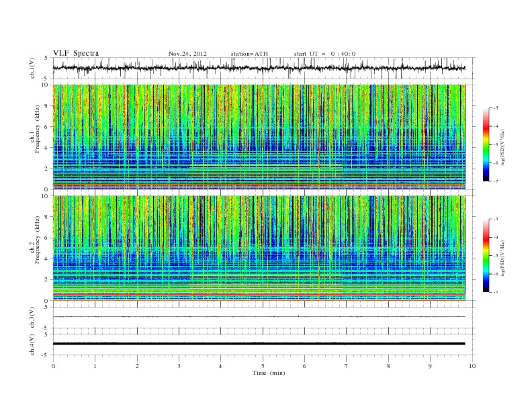
Task: Click the ch.2 colorbar tick label "-4"
Action: coord(496,237)
